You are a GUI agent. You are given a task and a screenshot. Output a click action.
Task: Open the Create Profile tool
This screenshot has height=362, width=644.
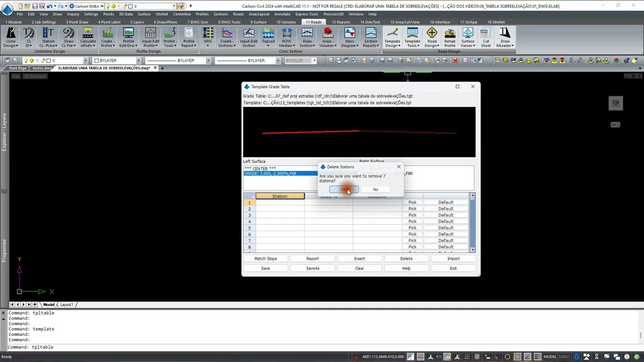pyautogui.click(x=108, y=38)
